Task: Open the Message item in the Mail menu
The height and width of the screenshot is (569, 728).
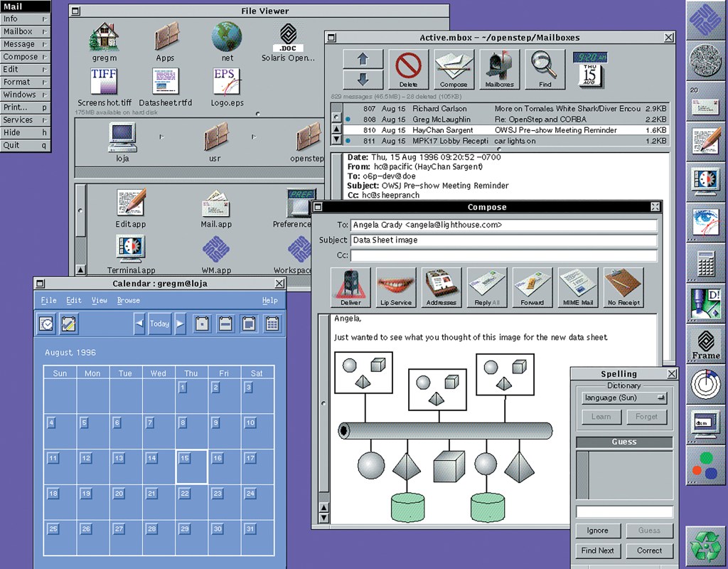Action: coord(25,44)
